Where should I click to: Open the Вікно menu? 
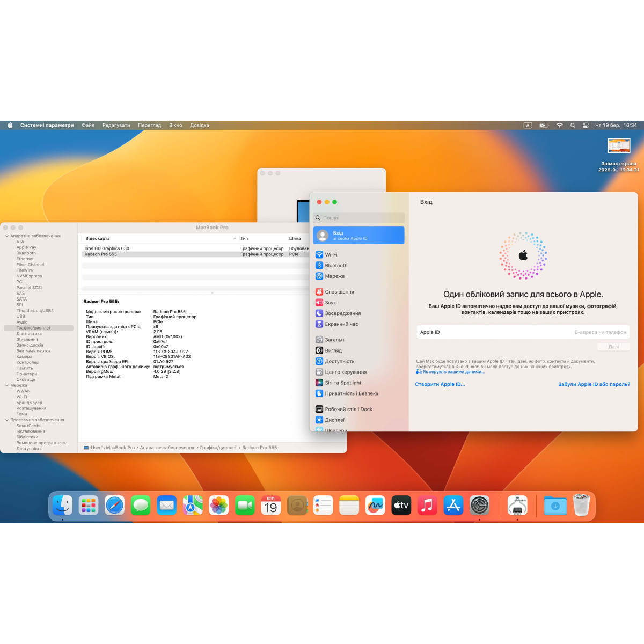175,125
